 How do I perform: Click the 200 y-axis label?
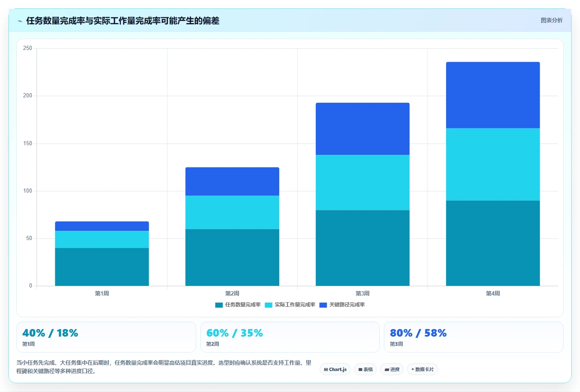tap(28, 96)
